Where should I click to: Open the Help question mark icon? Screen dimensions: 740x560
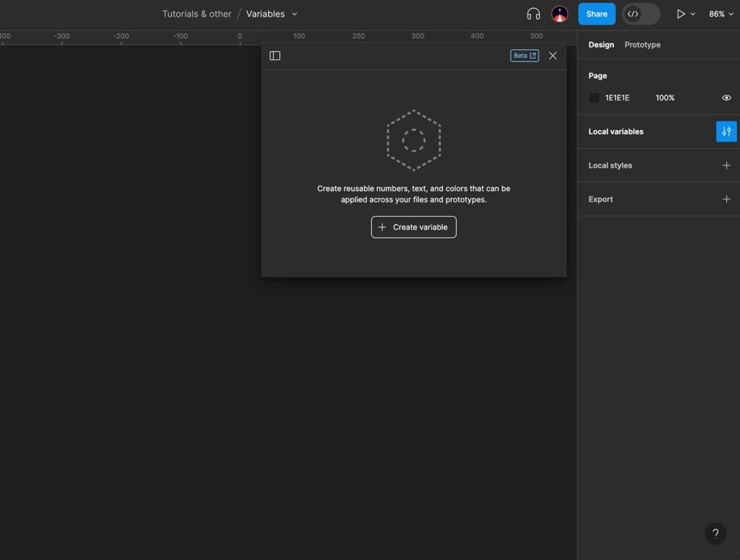click(x=715, y=533)
